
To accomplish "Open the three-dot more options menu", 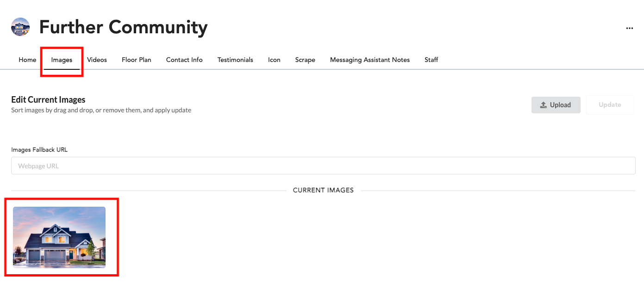I will (630, 28).
